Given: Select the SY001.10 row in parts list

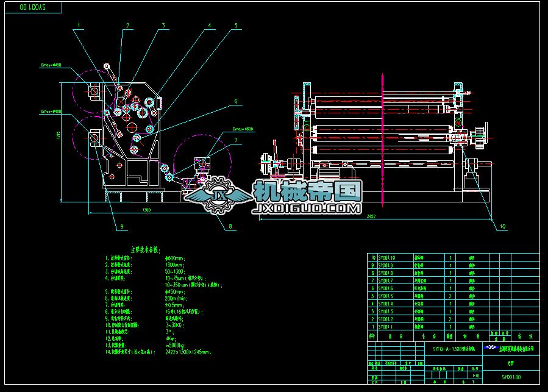Looking at the screenshot, I should click(x=386, y=258).
